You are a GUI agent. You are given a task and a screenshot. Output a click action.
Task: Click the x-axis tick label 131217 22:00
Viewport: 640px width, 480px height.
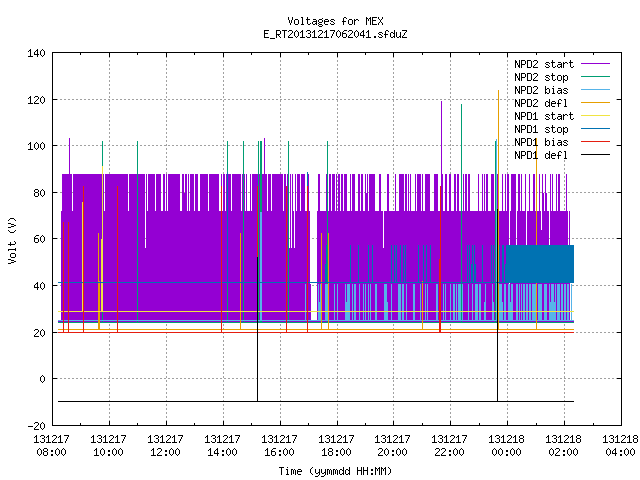(x=449, y=446)
